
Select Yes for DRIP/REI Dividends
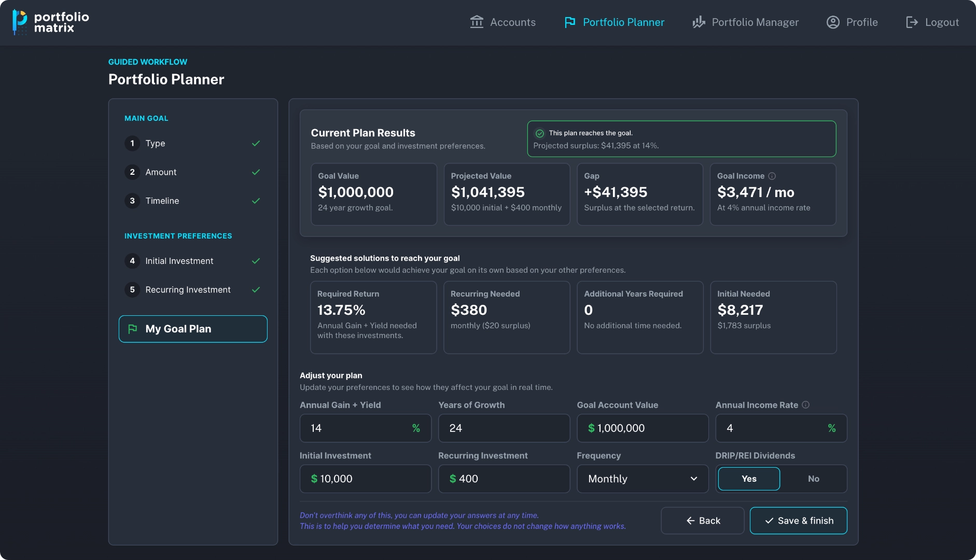click(749, 479)
